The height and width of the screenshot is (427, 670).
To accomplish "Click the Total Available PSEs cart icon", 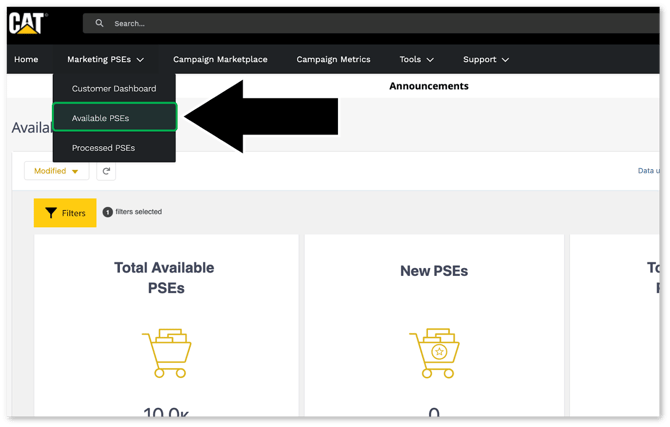I will point(165,351).
